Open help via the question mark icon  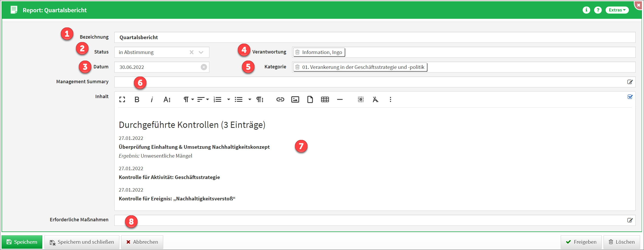click(598, 10)
